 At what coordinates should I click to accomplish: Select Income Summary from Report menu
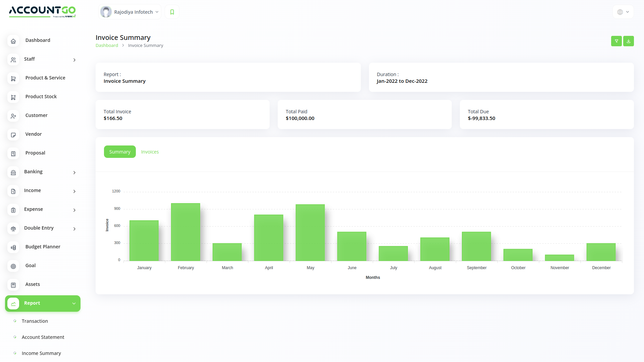pyautogui.click(x=41, y=353)
